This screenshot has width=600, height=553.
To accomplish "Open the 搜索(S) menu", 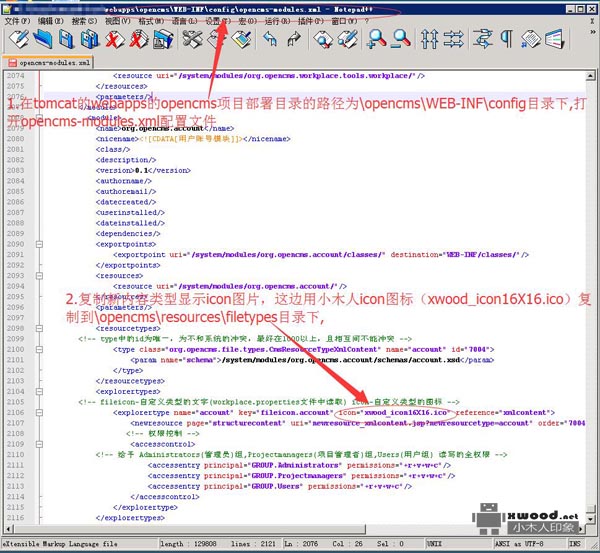I will (84, 21).
